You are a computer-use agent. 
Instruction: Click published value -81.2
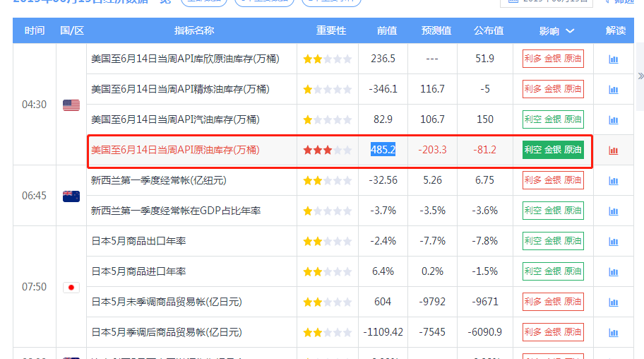point(484,150)
